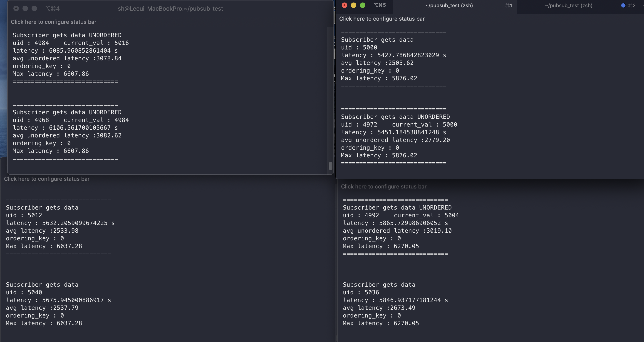This screenshot has width=644, height=342.
Task: Click the line 'avg latency :2505.62'
Action: 377,63
